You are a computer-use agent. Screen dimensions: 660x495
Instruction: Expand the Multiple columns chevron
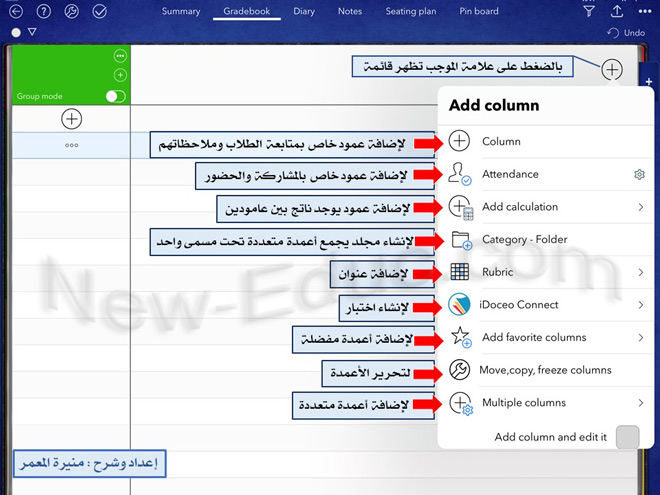click(641, 403)
